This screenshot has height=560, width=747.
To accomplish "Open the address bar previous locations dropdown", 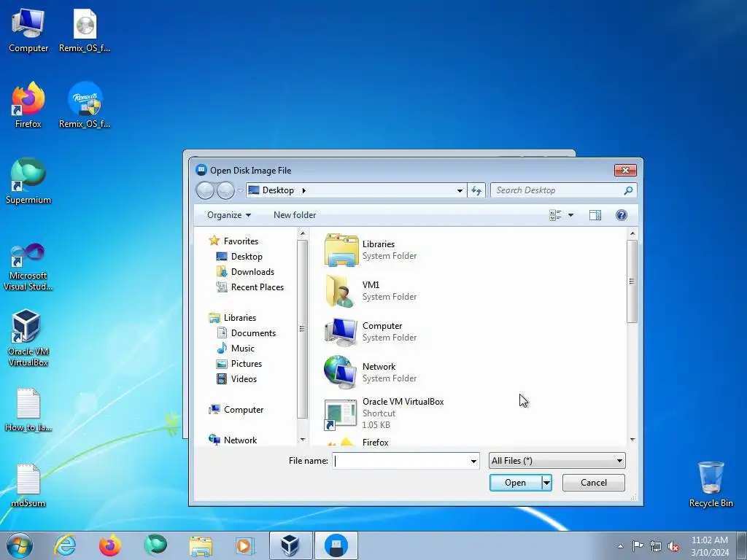I will [460, 190].
